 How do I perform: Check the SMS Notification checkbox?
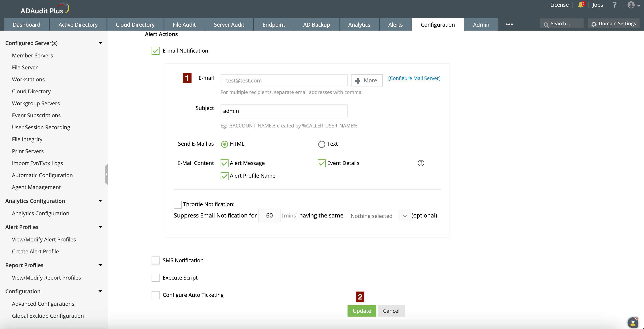pos(155,260)
